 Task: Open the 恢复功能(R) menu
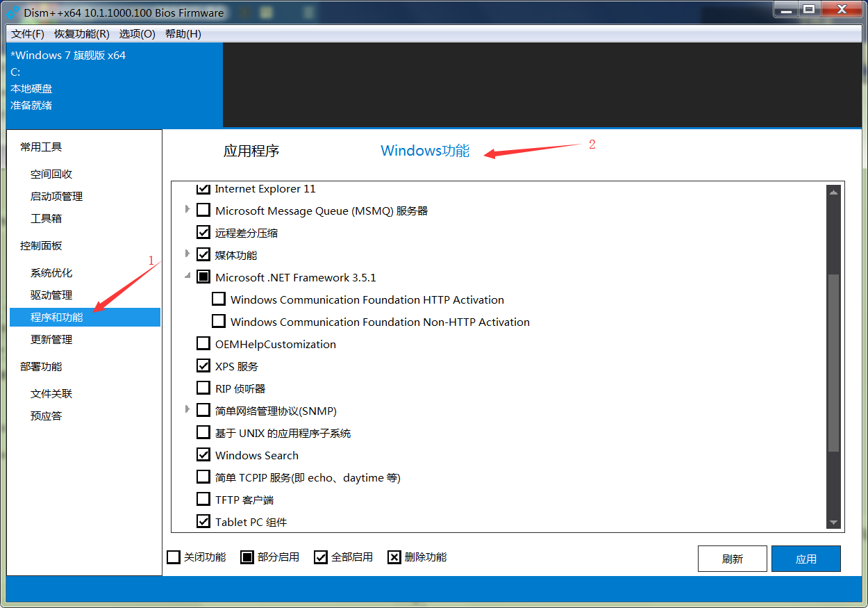[x=82, y=33]
